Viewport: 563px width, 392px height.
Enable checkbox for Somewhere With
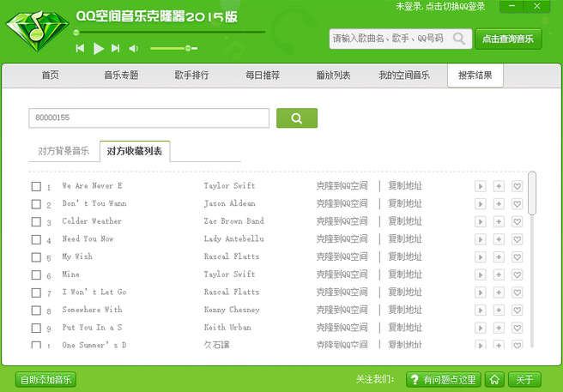click(36, 311)
